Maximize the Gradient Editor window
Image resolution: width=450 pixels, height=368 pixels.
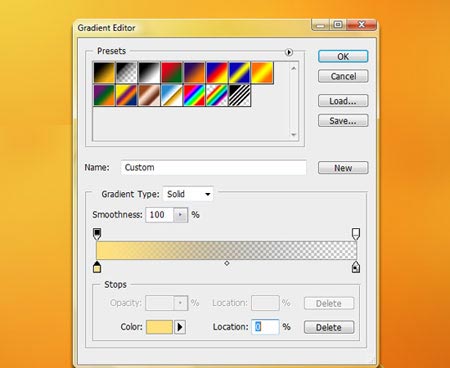(338, 25)
